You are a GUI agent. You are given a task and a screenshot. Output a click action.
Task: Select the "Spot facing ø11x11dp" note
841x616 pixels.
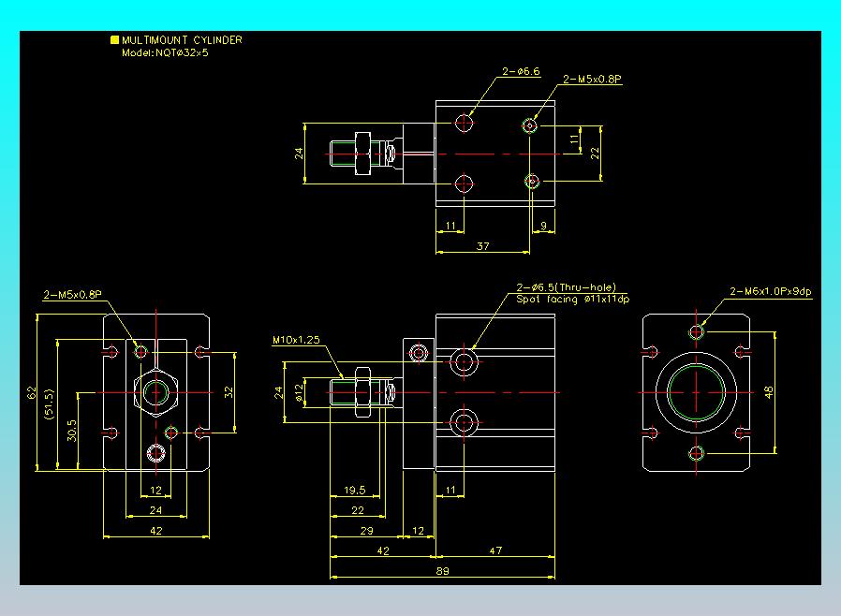coord(572,300)
